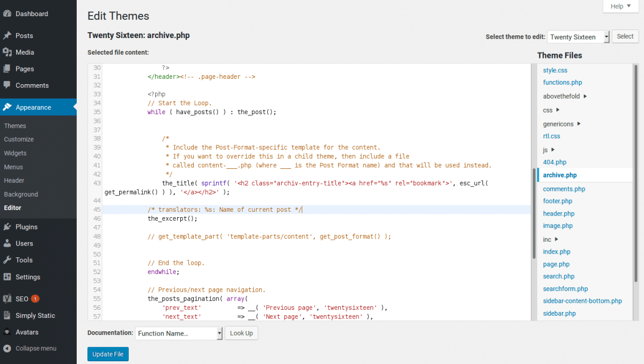Go to the Media menu

pos(38,53)
